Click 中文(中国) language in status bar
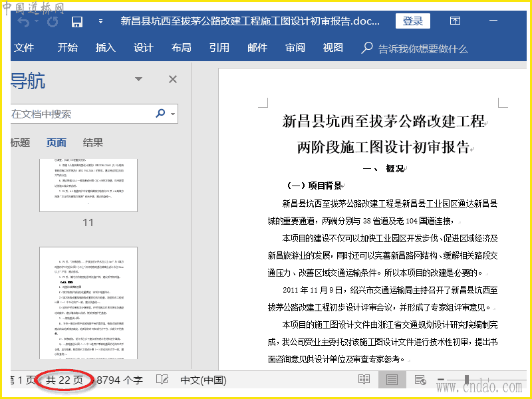 tap(203, 380)
